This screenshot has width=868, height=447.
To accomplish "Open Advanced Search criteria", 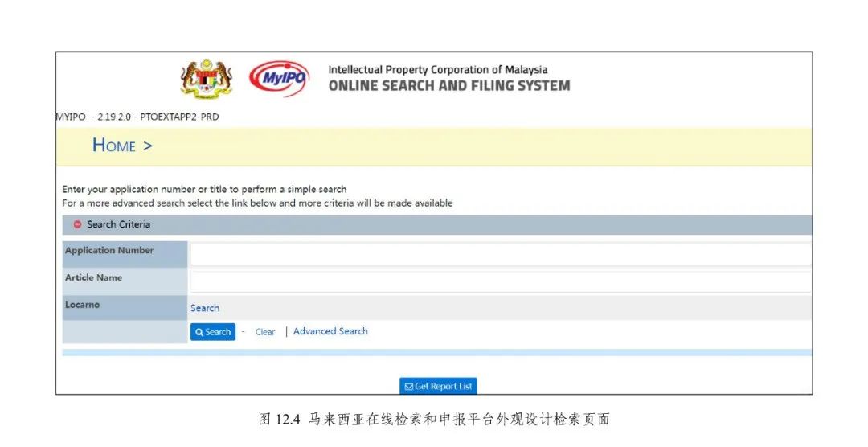I will coord(330,331).
